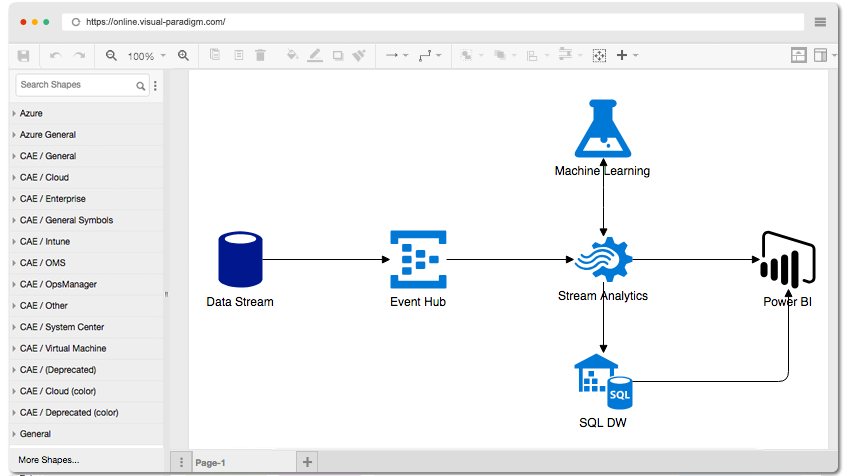Screen dimensions: 848x476
Task: Expand the CAE / System Center category
Action: [x=87, y=327]
